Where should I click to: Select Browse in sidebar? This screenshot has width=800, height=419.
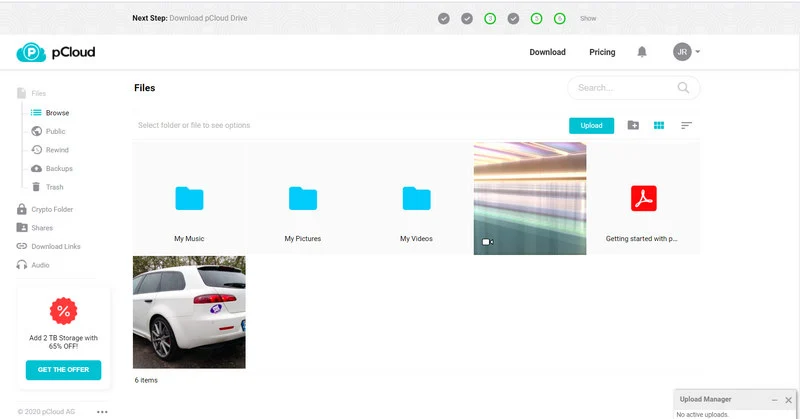coord(50,113)
